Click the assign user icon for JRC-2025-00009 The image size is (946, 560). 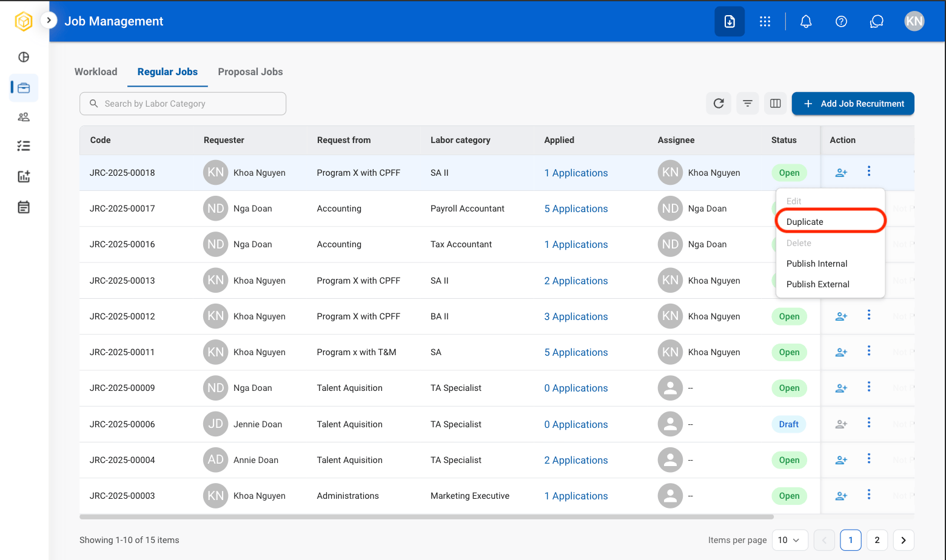[x=841, y=388]
